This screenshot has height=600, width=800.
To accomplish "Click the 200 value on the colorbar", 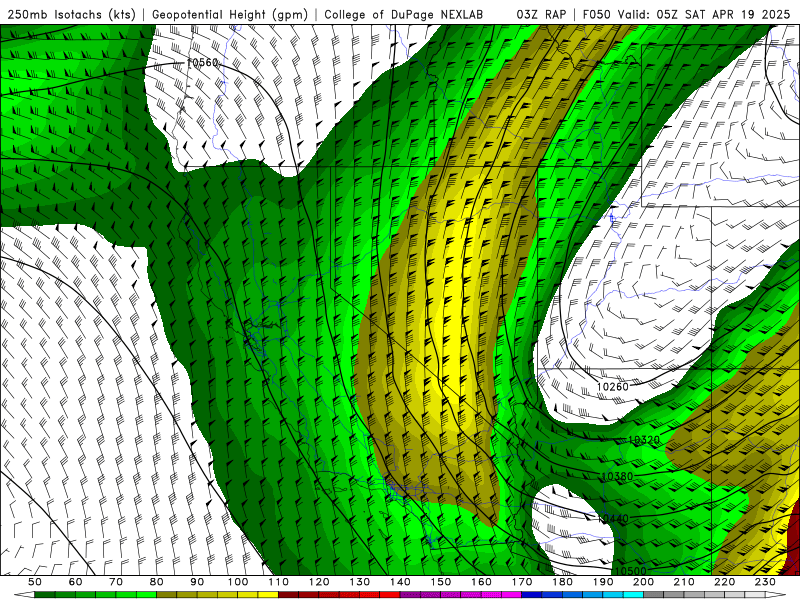I will coord(643,582).
